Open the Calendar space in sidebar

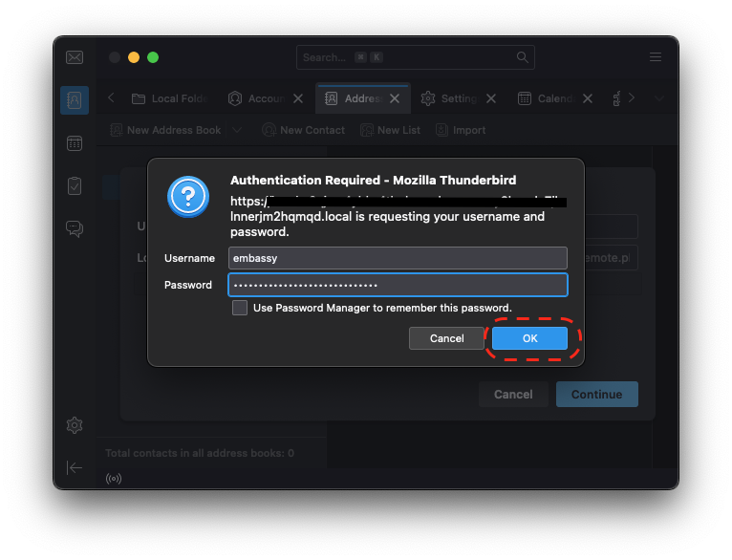pos(75,143)
